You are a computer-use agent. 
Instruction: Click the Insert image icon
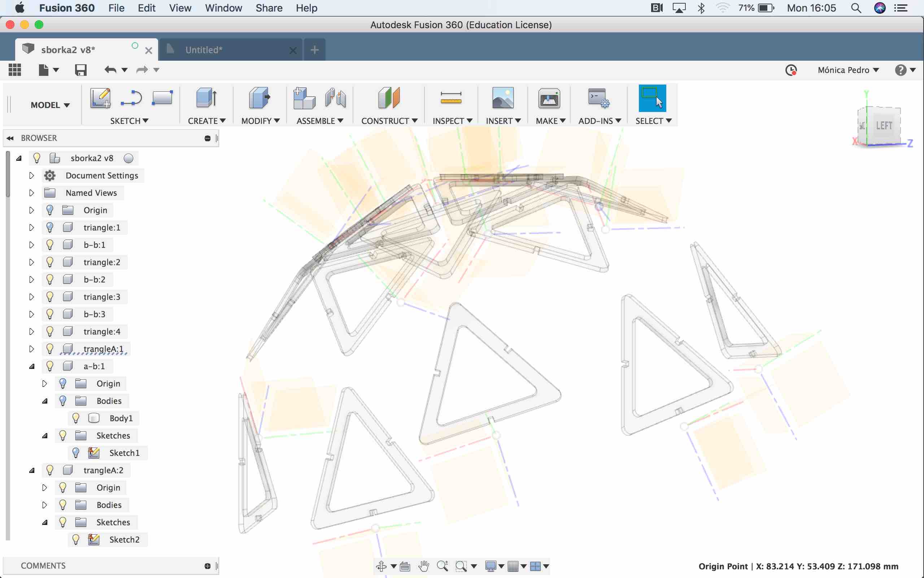pos(503,98)
